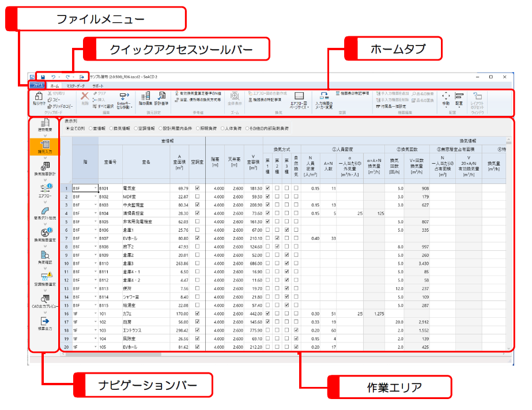Save using the quick access floppy icon
The height and width of the screenshot is (410, 532).
(43, 76)
